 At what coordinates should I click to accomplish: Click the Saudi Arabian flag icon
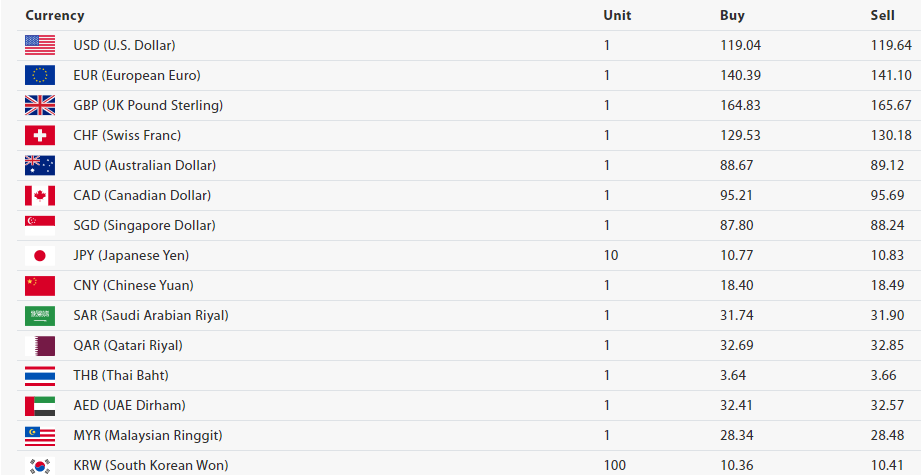pyautogui.click(x=40, y=315)
